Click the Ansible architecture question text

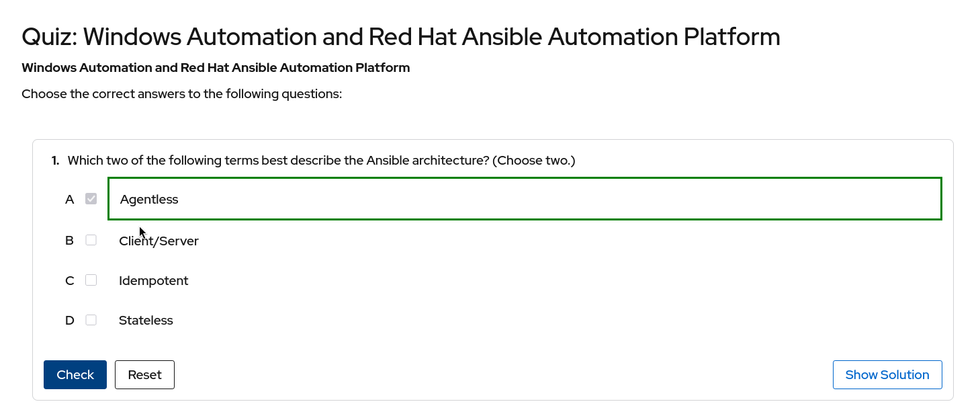(x=321, y=161)
